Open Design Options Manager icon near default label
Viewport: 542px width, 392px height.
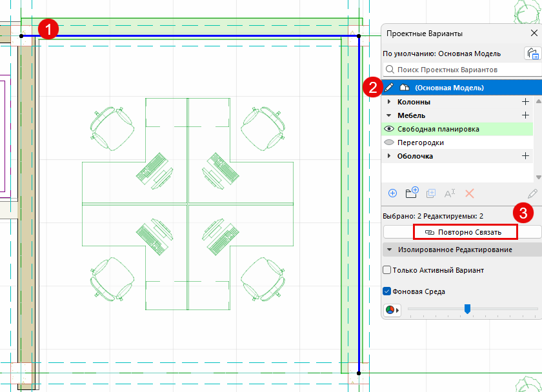[532, 54]
